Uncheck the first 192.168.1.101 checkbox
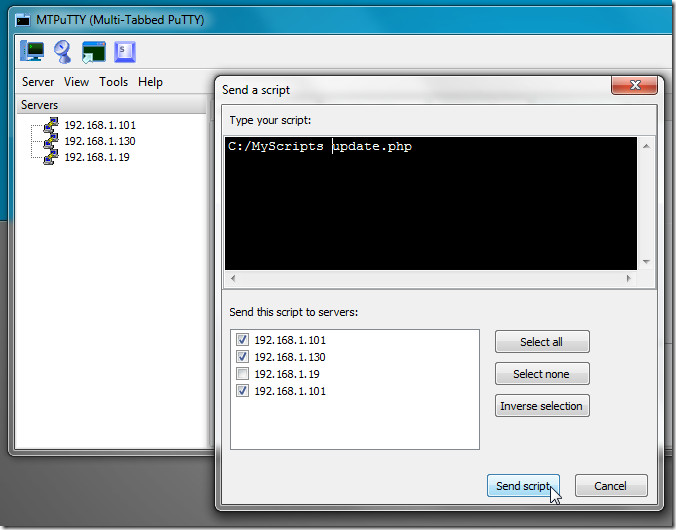Screen dimensions: 676x530 [x=242, y=340]
